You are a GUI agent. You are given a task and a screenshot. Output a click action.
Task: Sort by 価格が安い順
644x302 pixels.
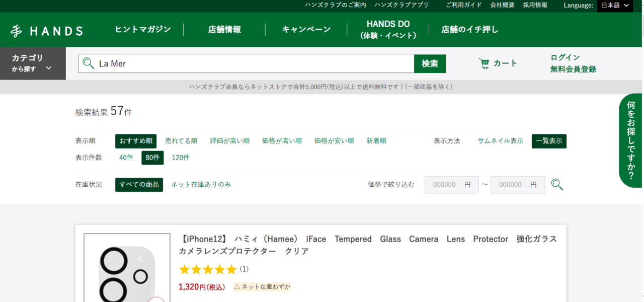click(x=334, y=141)
